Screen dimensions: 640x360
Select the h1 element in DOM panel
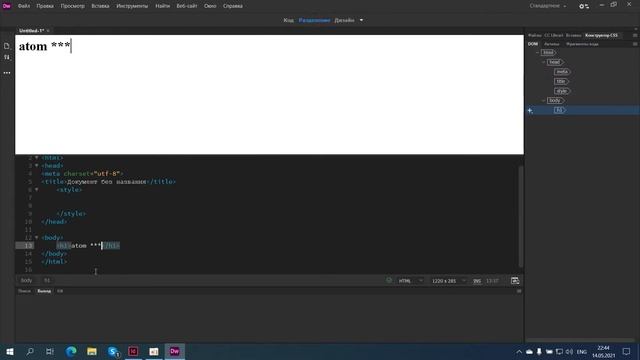click(560, 110)
